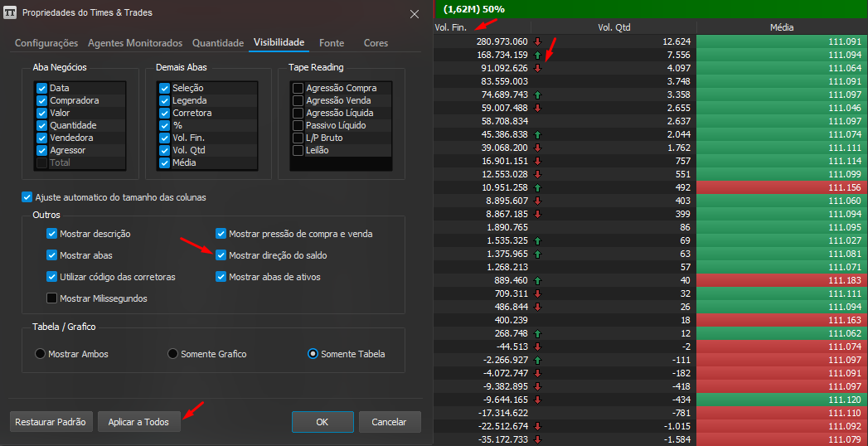Click the green arrow beside 889.460
This screenshot has width=868, height=446.
point(537,280)
